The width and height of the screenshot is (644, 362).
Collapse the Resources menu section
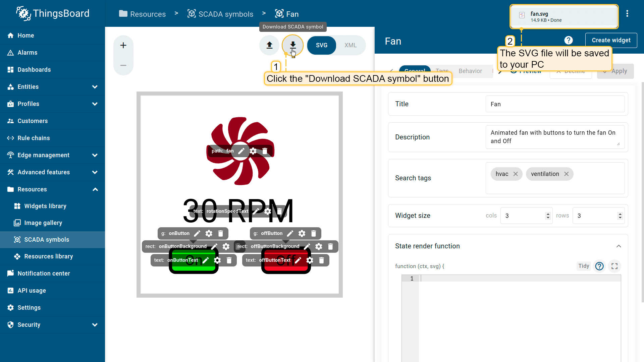(95, 189)
